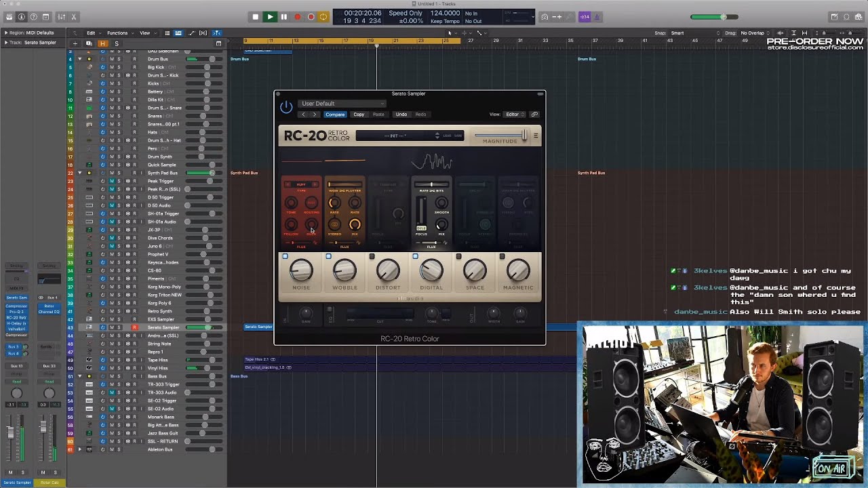This screenshot has height=488, width=868.
Task: Open the plugin View: Editor dropdown
Action: tap(514, 115)
